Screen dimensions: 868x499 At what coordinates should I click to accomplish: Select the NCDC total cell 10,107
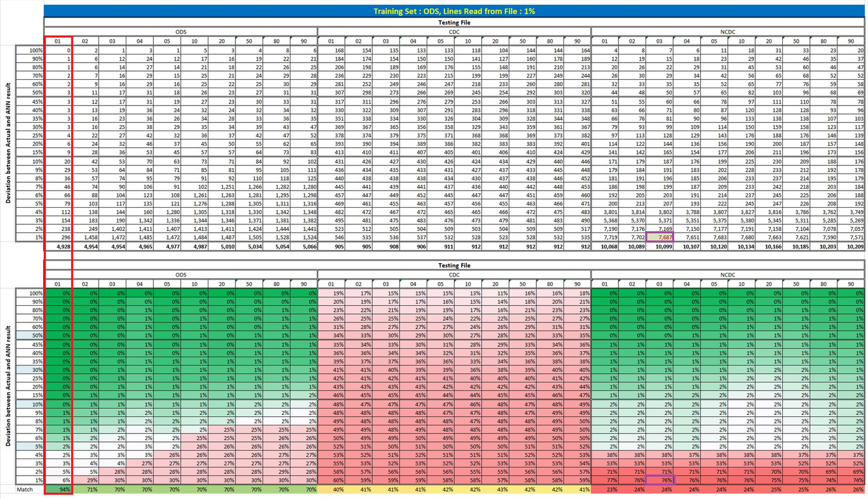(687, 248)
